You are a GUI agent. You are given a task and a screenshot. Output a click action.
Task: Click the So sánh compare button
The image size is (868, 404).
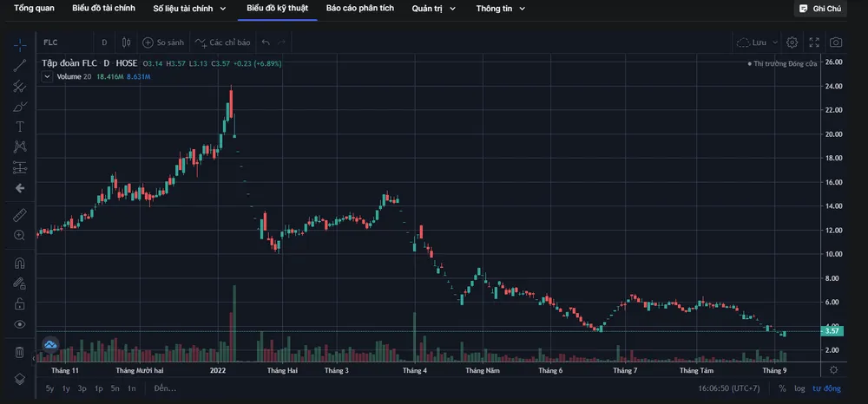[x=164, y=42]
